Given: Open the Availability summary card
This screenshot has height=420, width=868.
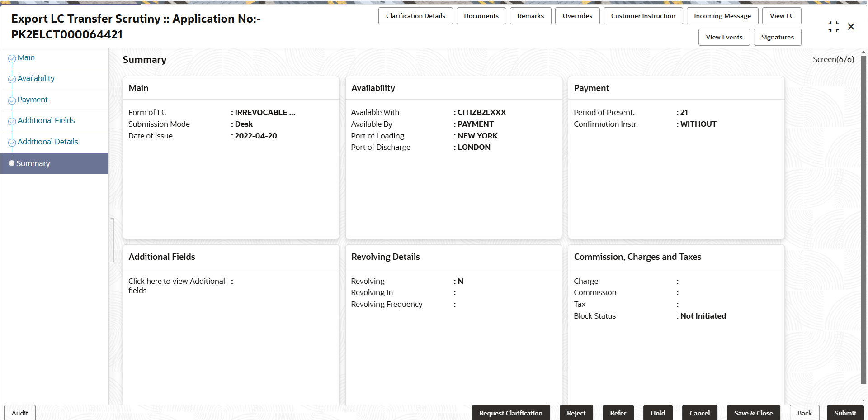Looking at the screenshot, I should (454, 157).
